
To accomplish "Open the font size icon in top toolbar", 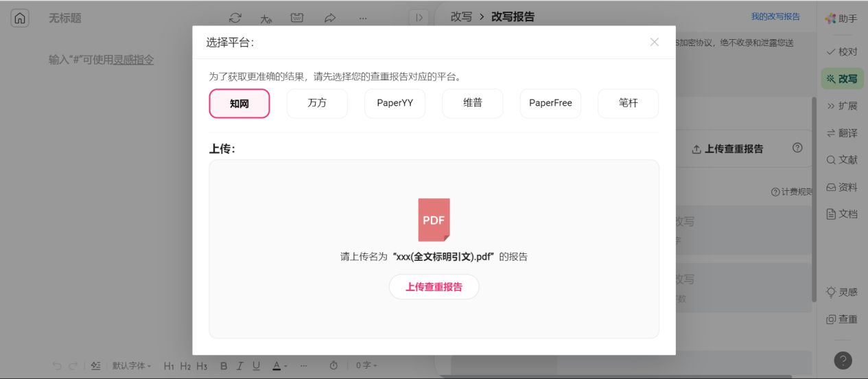I will click(x=266, y=18).
